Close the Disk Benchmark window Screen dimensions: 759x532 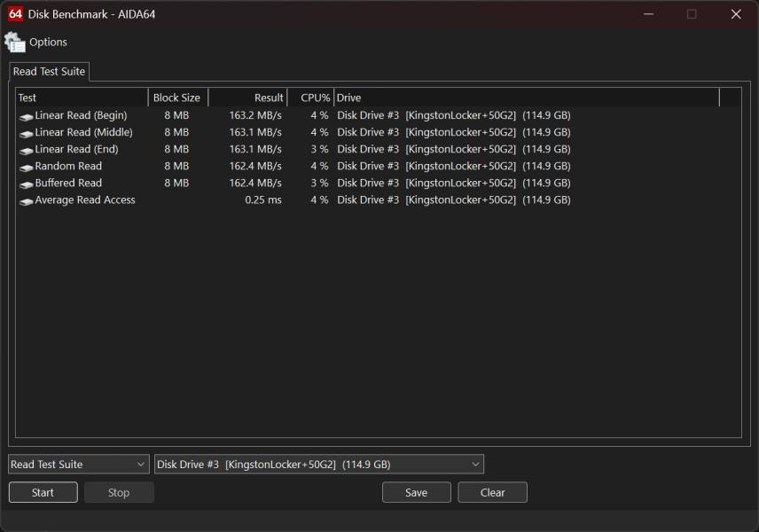coord(736,14)
